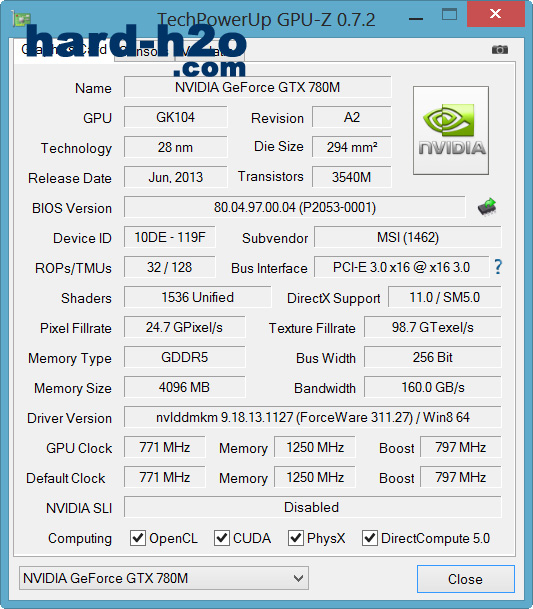Click the Driver Version field nvlddmkm 9.18.13.1127

(313, 417)
